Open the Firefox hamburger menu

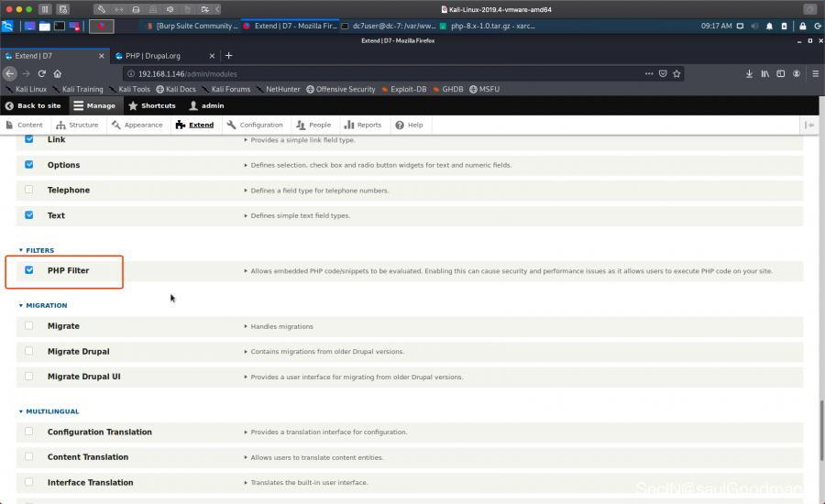(x=813, y=73)
